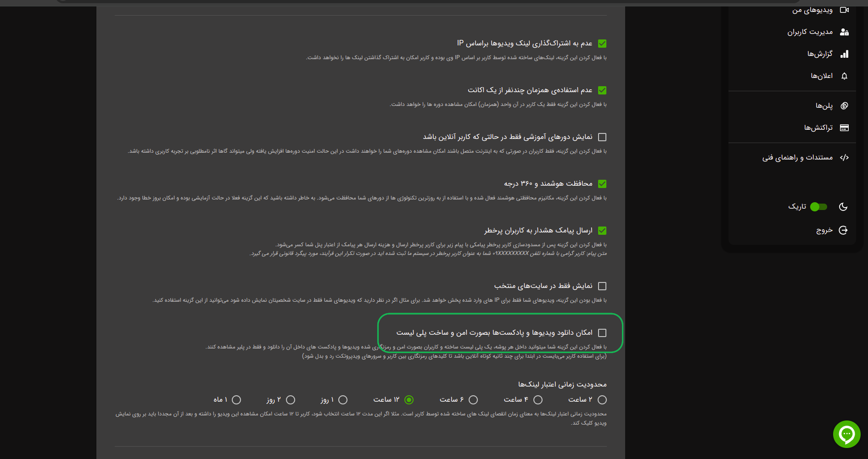Uncheck عدم استفاده‌ی همزمان چندنفر از یک اکانت

coord(602,90)
